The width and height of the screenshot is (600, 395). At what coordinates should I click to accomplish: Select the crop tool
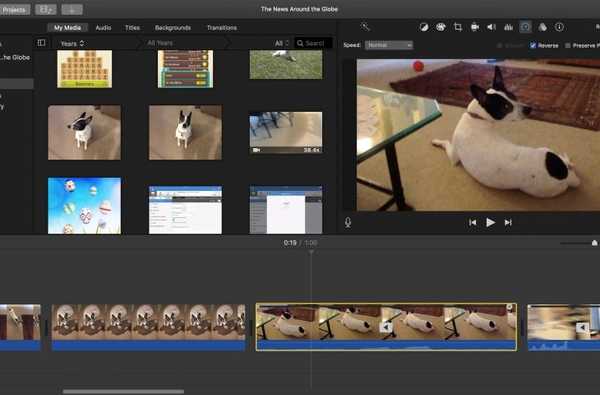coord(458,27)
